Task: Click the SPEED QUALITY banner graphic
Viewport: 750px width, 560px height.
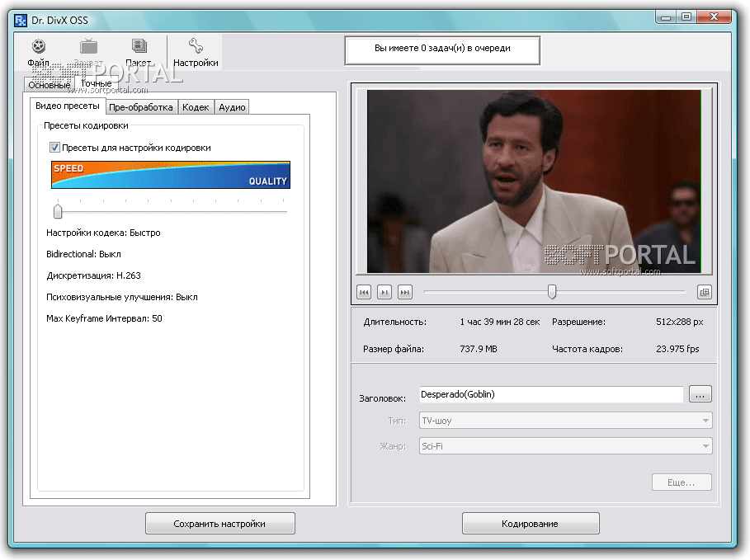Action: 171,175
